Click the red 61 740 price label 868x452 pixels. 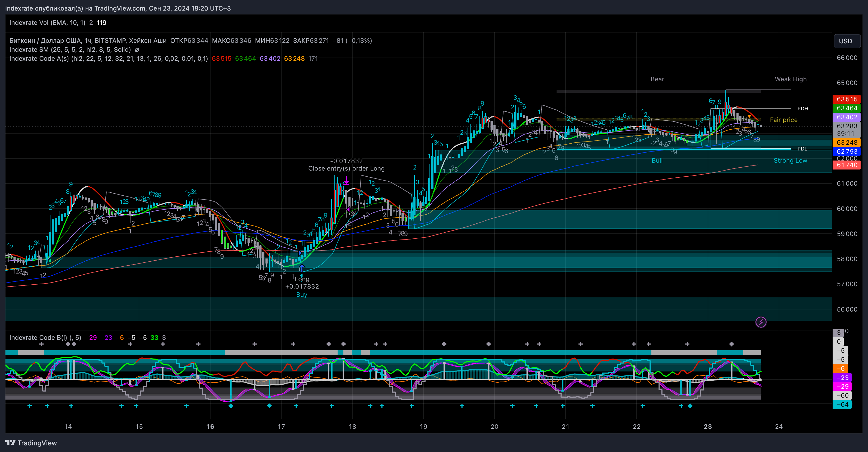point(846,165)
